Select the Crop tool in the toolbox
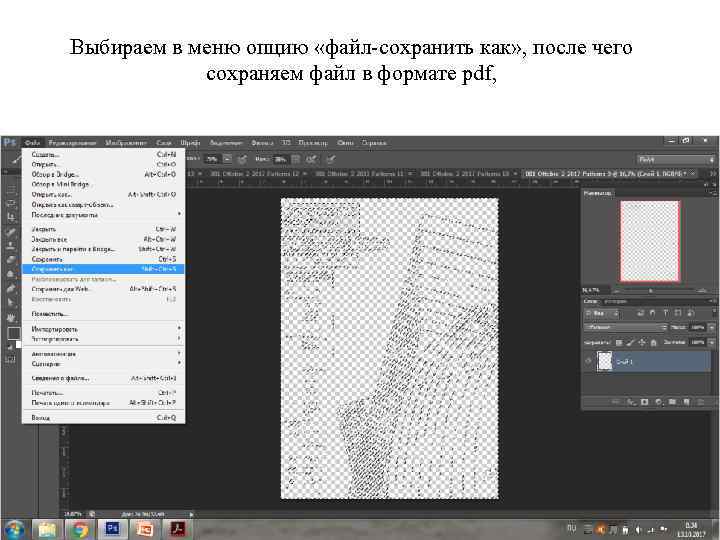The image size is (720, 540). click(11, 217)
